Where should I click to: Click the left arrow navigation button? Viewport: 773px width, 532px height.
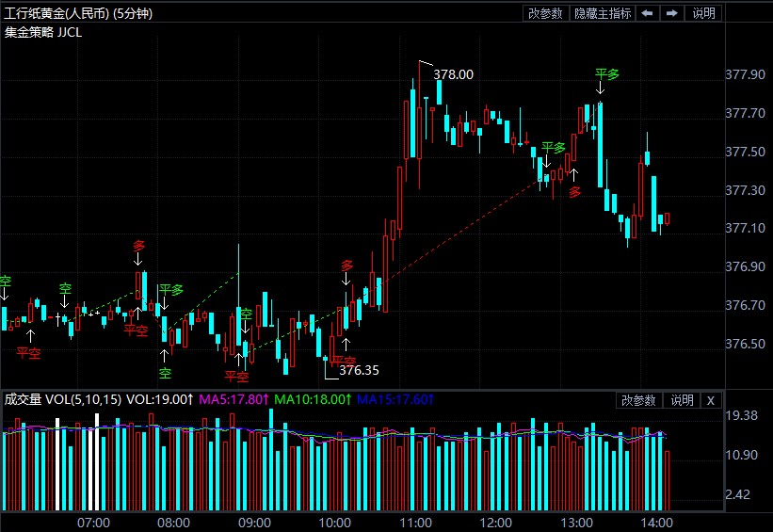(x=648, y=13)
